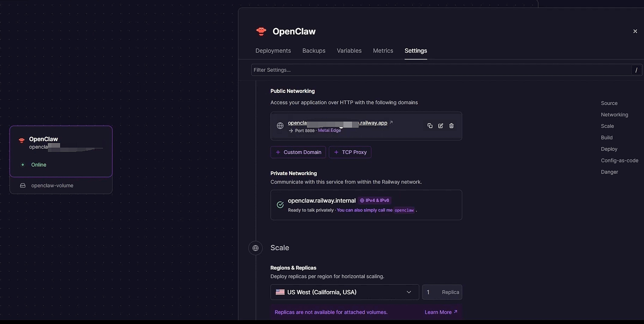Viewport: 644px width, 324px height.
Task: Click the private networking check status icon
Action: coord(280,205)
